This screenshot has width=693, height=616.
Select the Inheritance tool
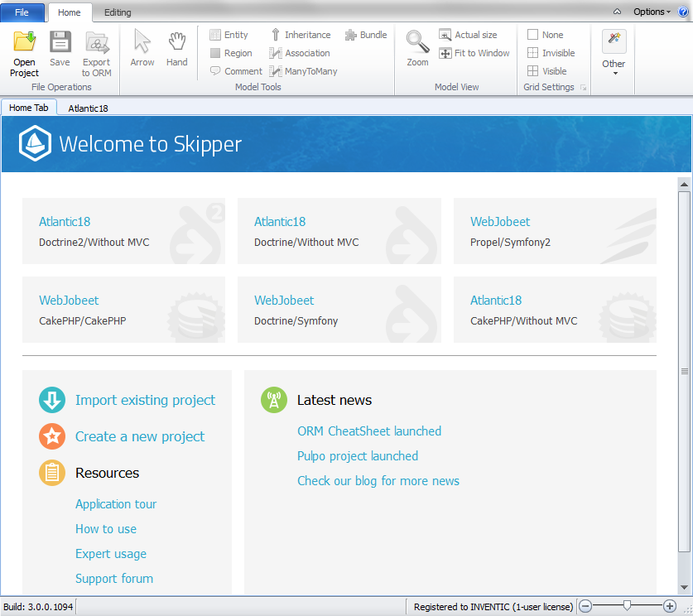tap(300, 35)
